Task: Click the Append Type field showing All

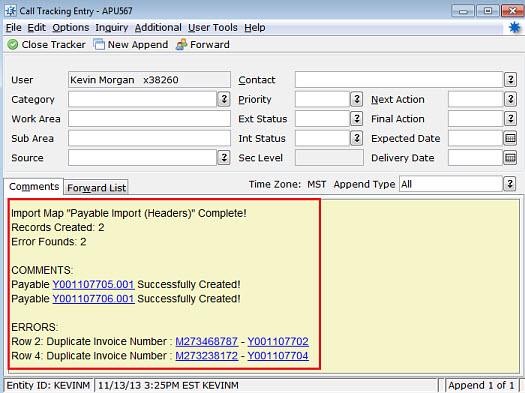Action: point(451,184)
